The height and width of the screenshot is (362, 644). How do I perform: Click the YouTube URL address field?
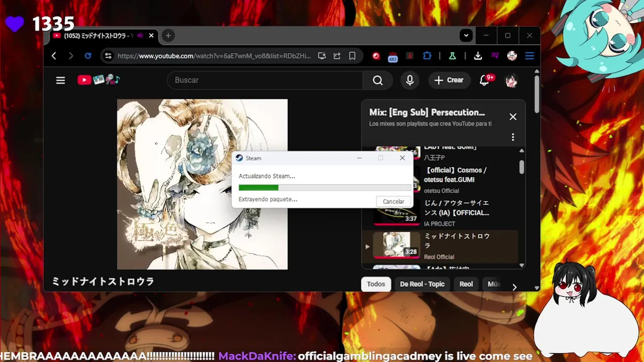(x=214, y=56)
